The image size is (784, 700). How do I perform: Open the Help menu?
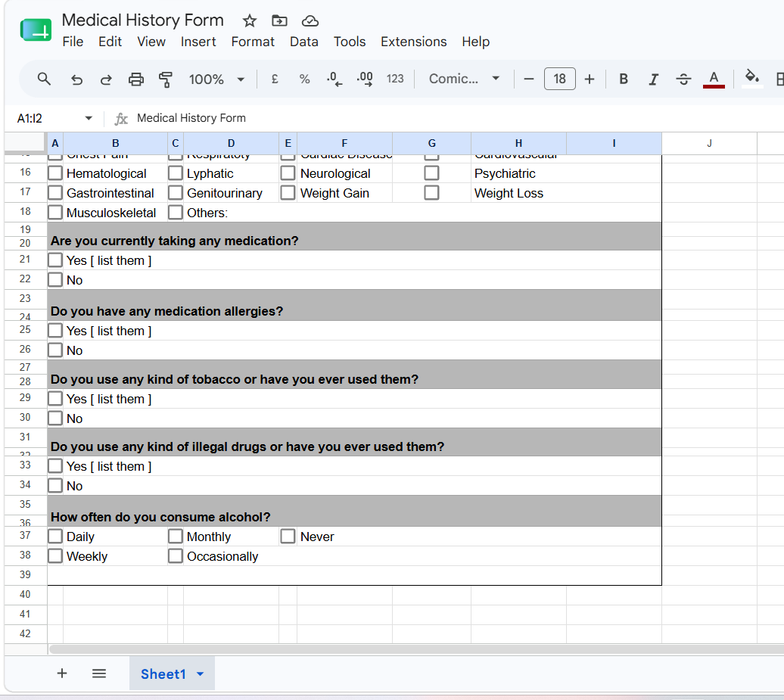coord(475,42)
